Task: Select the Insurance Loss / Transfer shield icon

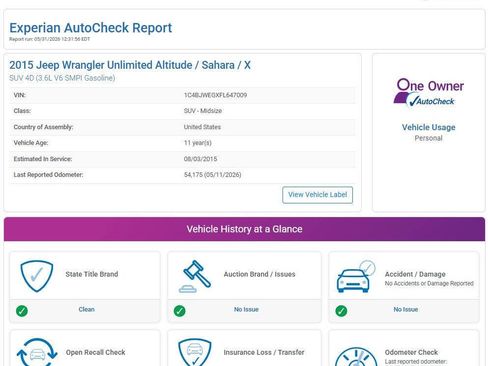Action: tap(195, 352)
